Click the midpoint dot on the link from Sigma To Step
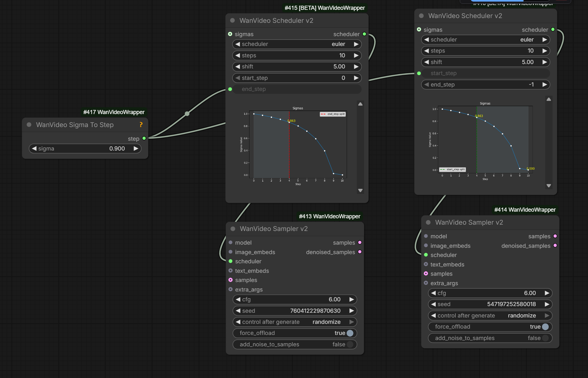The width and height of the screenshot is (588, 378). click(x=187, y=114)
